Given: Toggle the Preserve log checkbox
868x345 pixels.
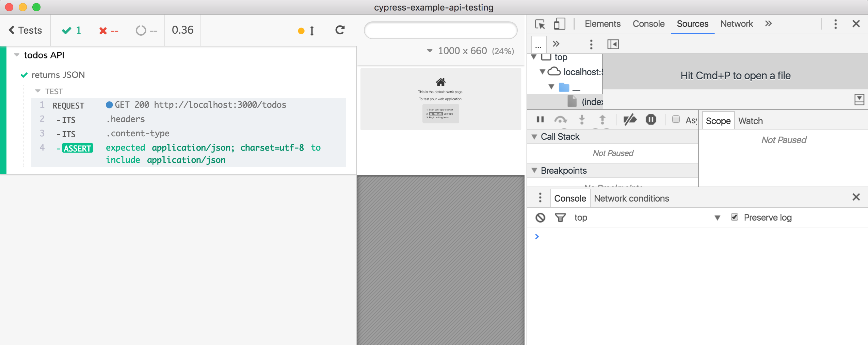Looking at the screenshot, I should tap(735, 217).
